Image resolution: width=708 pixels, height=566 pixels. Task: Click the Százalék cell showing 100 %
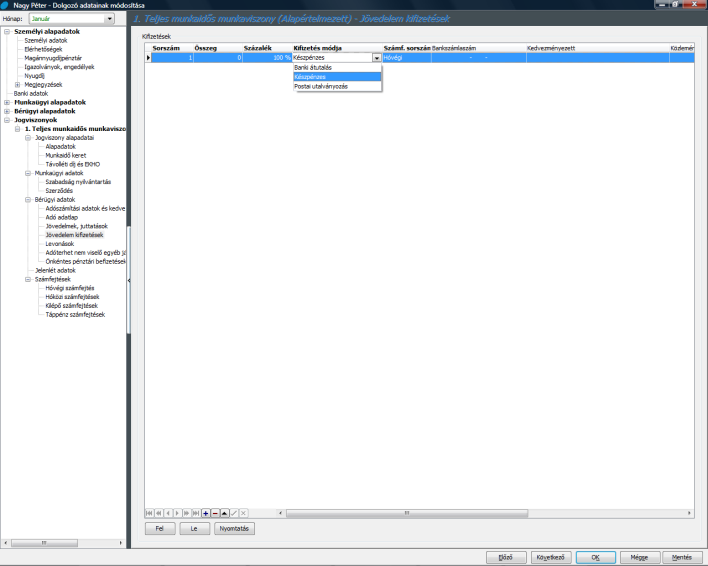(267, 58)
